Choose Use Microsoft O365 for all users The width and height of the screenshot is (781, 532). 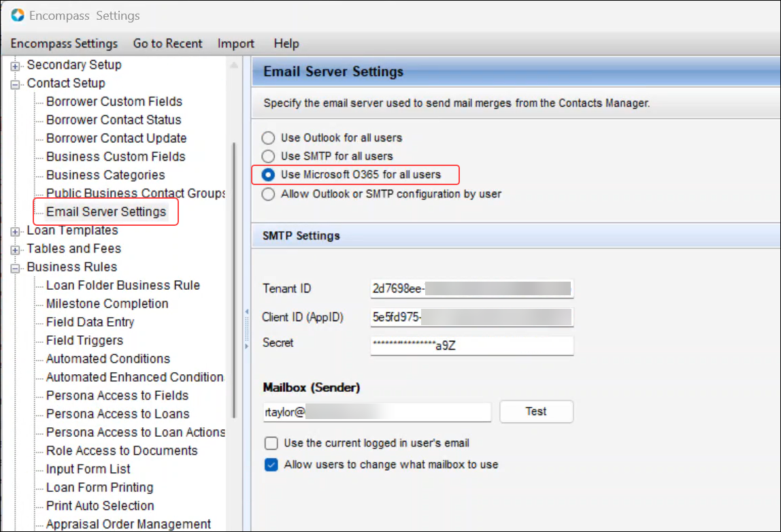(x=269, y=175)
